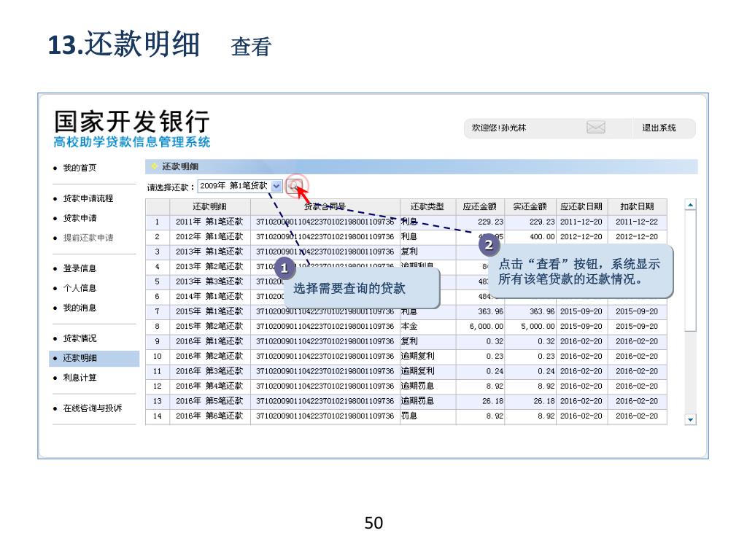Select row 2016年 第6笔还款
Viewport: 747px width, 560px height.
406,416
